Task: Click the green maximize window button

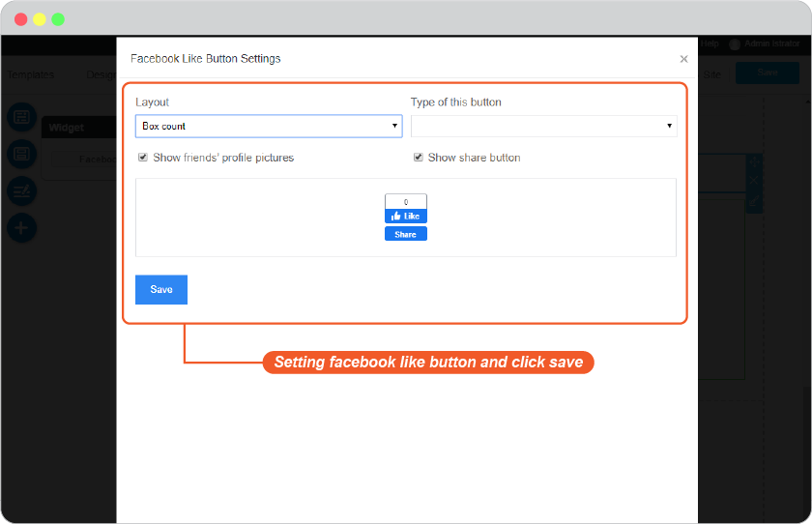Action: tap(58, 19)
